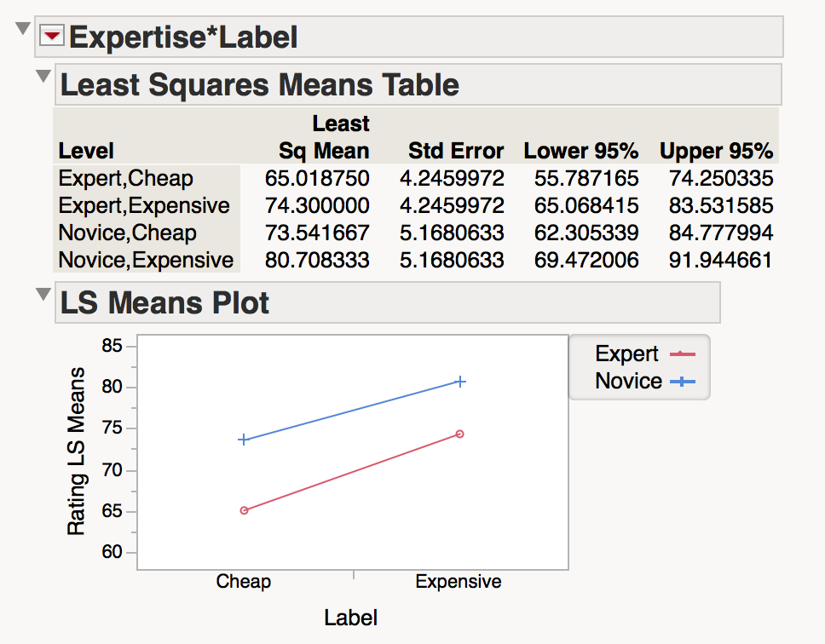Click the Label x-axis title
This screenshot has width=825, height=644.
(x=351, y=618)
